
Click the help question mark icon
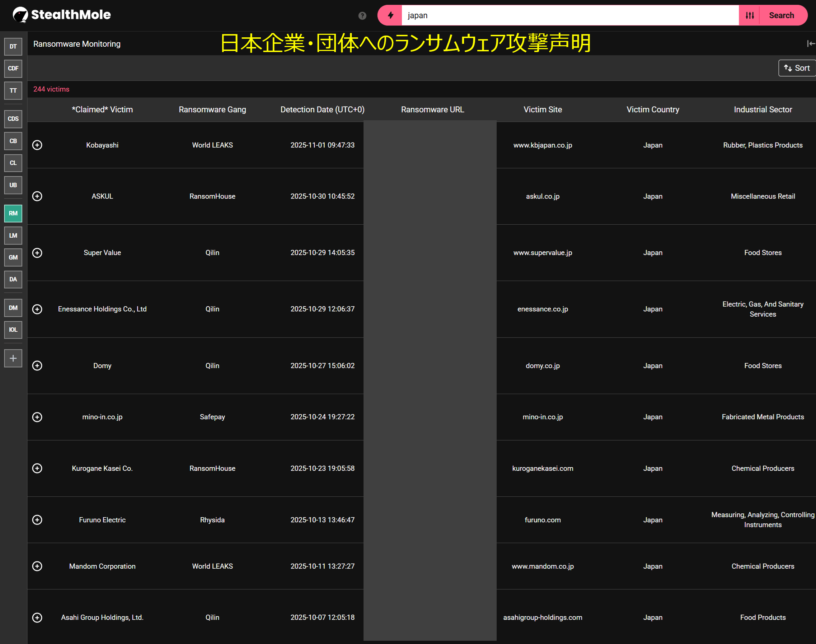pyautogui.click(x=362, y=16)
